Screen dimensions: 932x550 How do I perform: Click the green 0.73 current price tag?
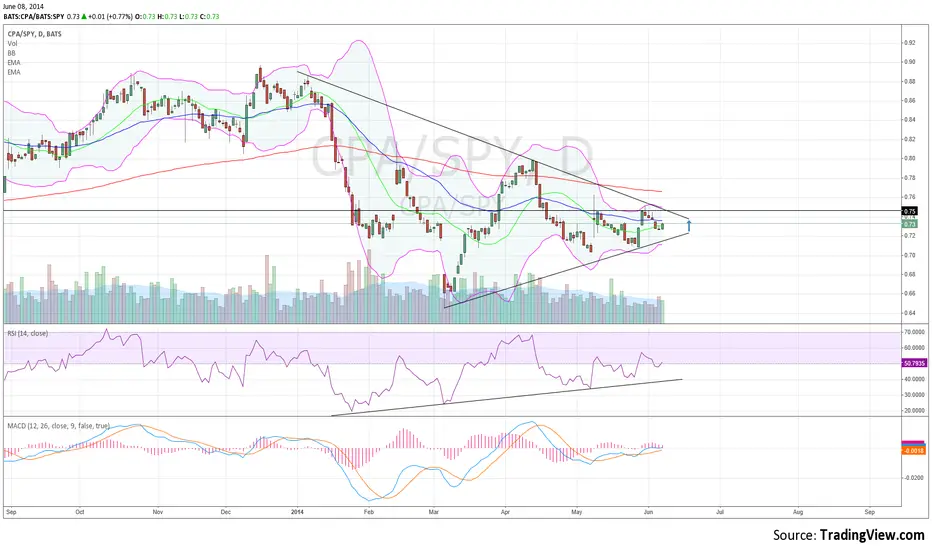909,224
